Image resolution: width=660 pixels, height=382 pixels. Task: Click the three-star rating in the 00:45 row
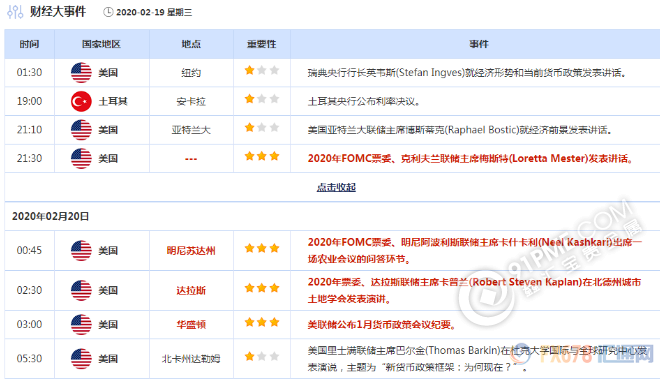[x=262, y=248]
